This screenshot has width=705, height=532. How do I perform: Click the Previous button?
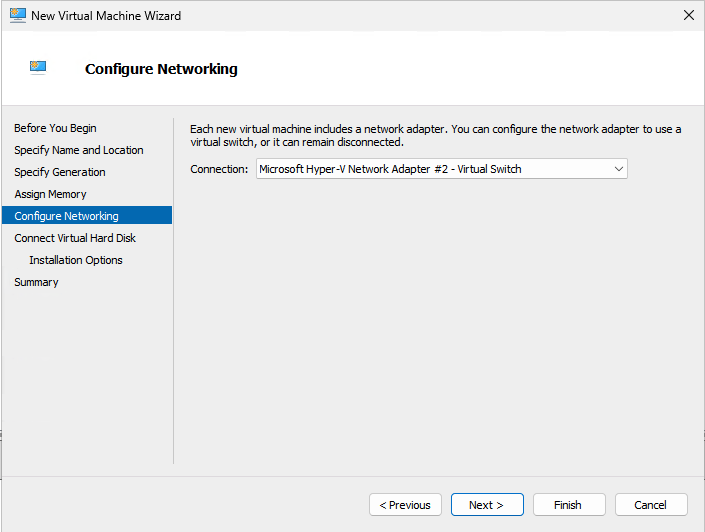405,505
